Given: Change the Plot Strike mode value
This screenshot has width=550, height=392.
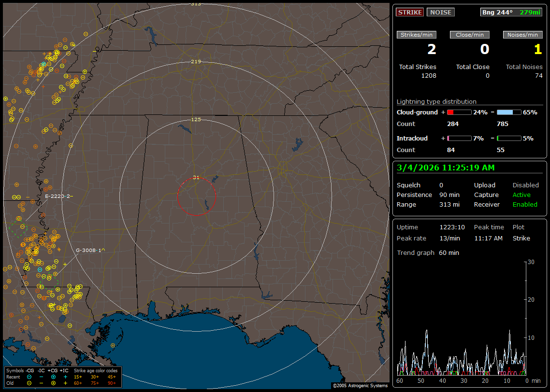Looking at the screenshot, I should 521,238.
